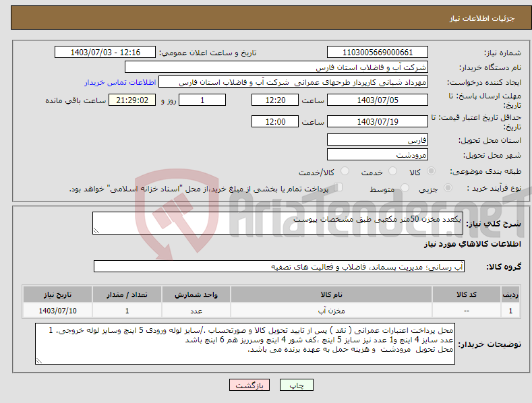Click the delivery province field فارس
Viewport: 532px width, 403px height.
coord(378,139)
